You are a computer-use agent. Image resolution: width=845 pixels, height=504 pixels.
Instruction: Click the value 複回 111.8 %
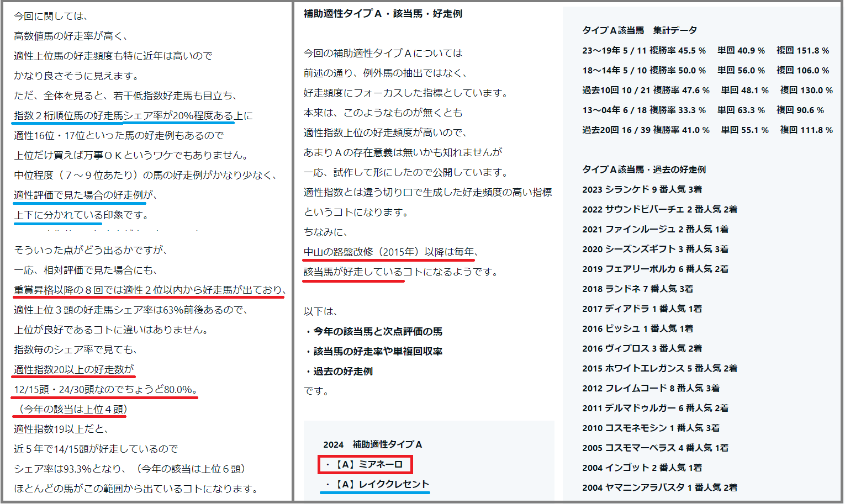[x=806, y=130]
